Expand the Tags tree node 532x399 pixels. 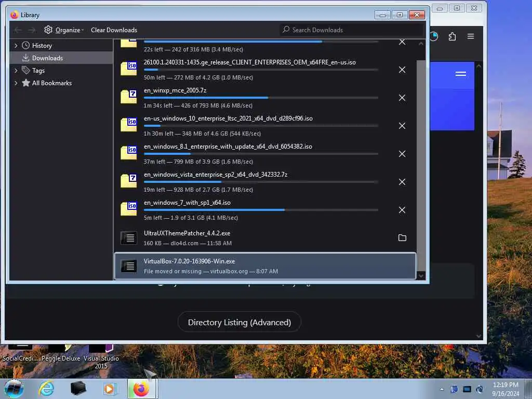pyautogui.click(x=16, y=71)
